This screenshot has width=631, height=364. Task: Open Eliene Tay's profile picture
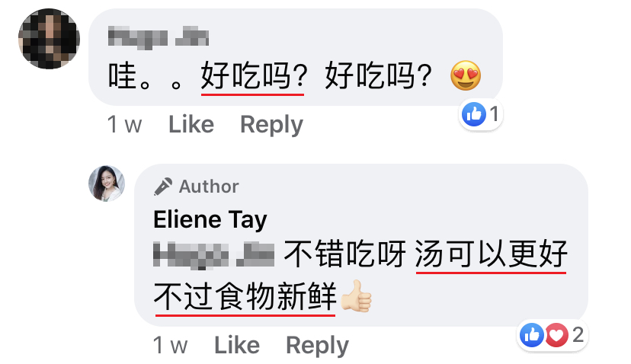[107, 184]
